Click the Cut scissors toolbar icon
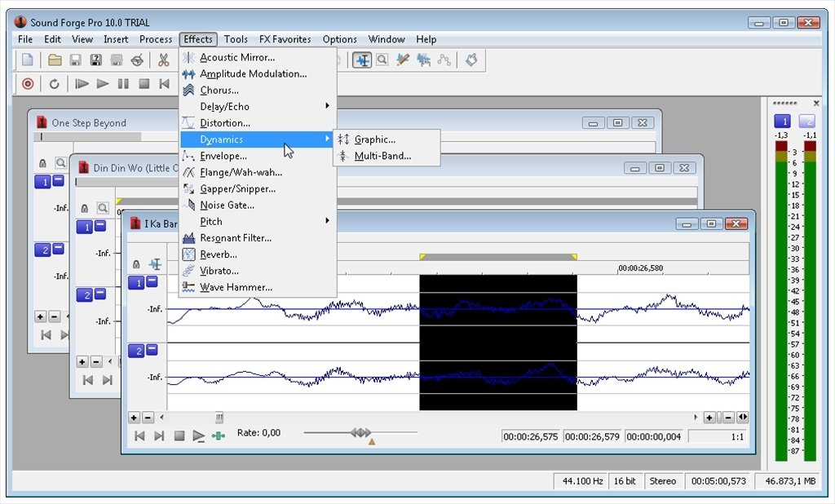The height and width of the screenshot is (504, 835). pos(163,60)
